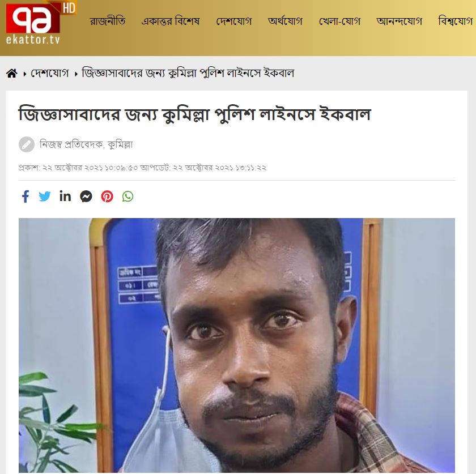Screen dimensions: 476x474
Task: Share article on Facebook
Action: pyautogui.click(x=25, y=197)
